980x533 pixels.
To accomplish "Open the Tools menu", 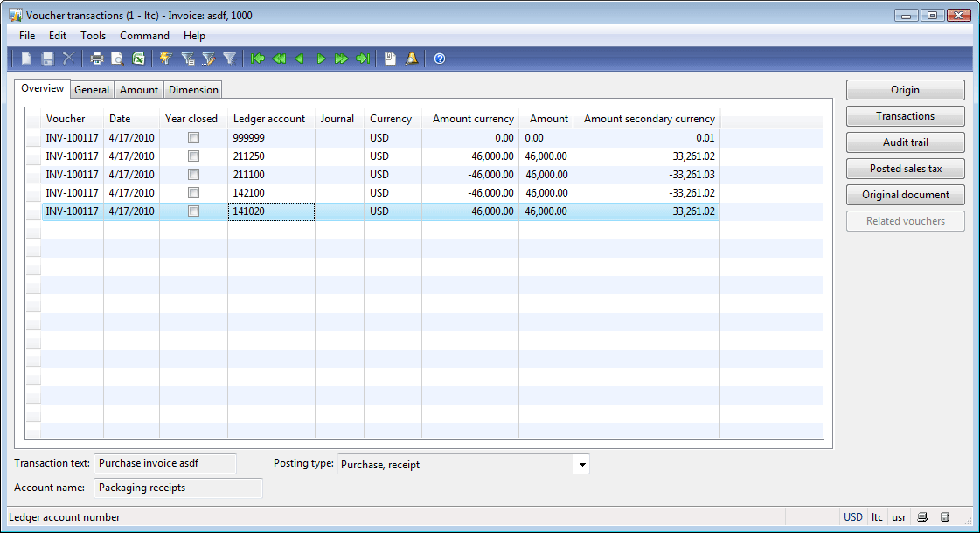I will tap(94, 36).
